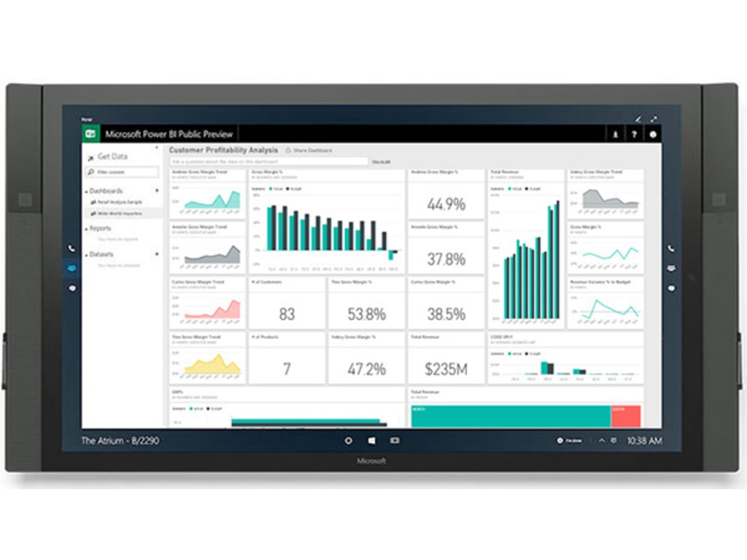Open the round user account icon

pyautogui.click(x=653, y=134)
